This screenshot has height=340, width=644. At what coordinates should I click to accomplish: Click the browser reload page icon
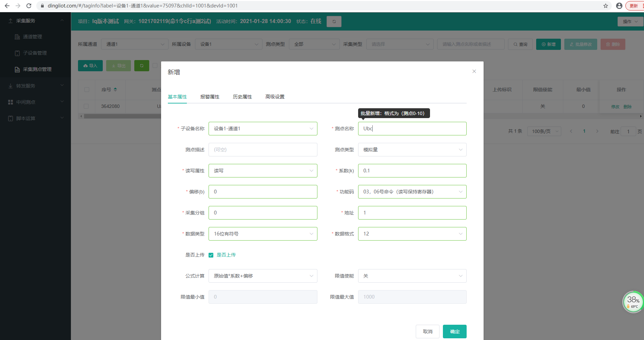(29, 6)
